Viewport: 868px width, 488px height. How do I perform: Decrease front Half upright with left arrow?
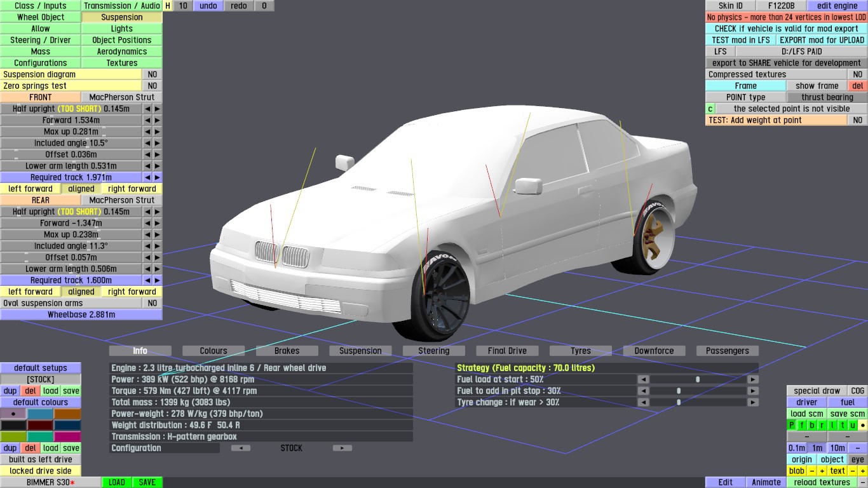147,109
